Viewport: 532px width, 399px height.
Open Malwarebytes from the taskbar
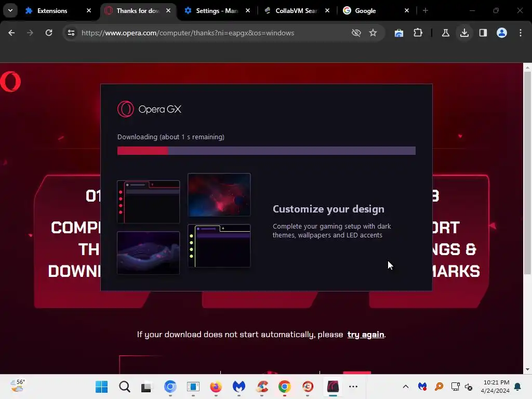click(x=239, y=387)
